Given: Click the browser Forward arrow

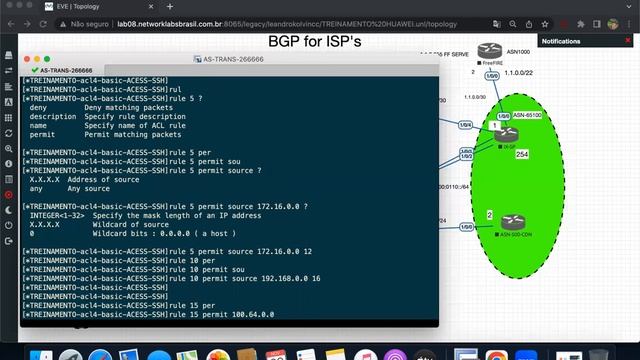Looking at the screenshot, I should tap(27, 24).
